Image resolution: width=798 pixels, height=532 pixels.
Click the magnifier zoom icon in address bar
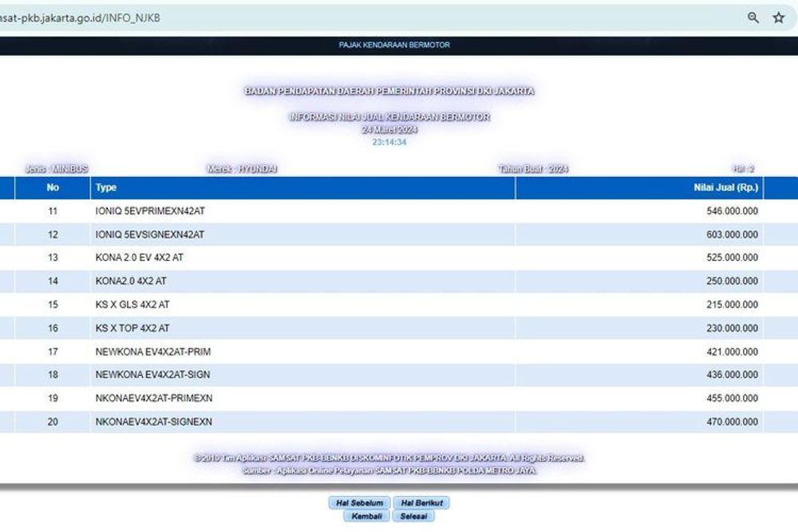pos(753,18)
